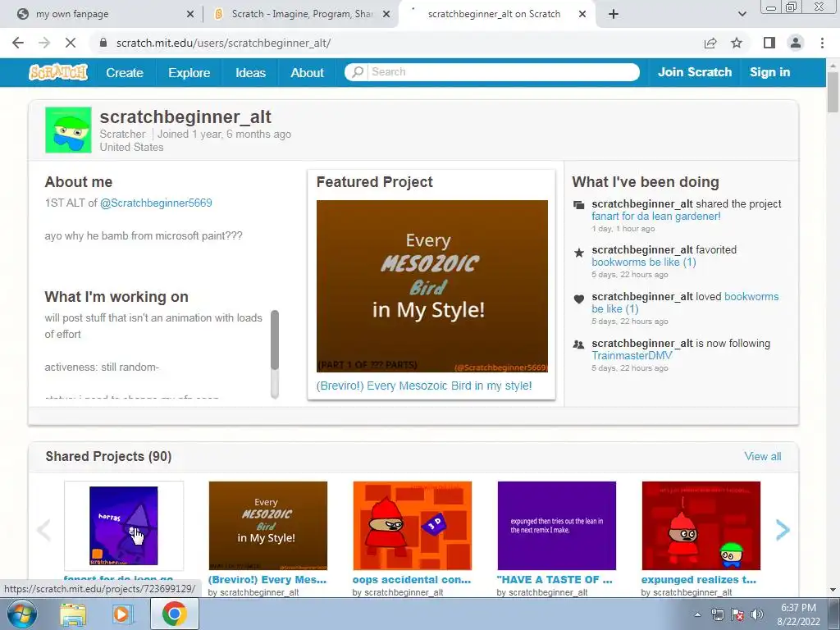The image size is (840, 630).
Task: Open the 'oops accidental con...' project thumbnail
Action: pyautogui.click(x=413, y=526)
